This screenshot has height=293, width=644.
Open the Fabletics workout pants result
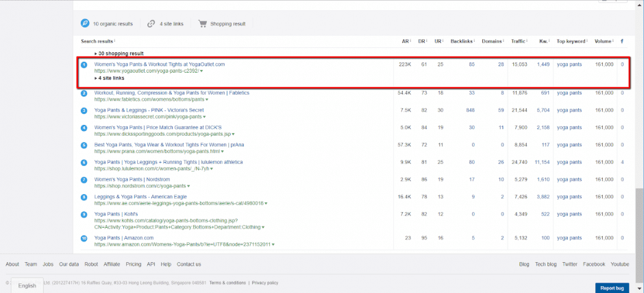pos(172,93)
